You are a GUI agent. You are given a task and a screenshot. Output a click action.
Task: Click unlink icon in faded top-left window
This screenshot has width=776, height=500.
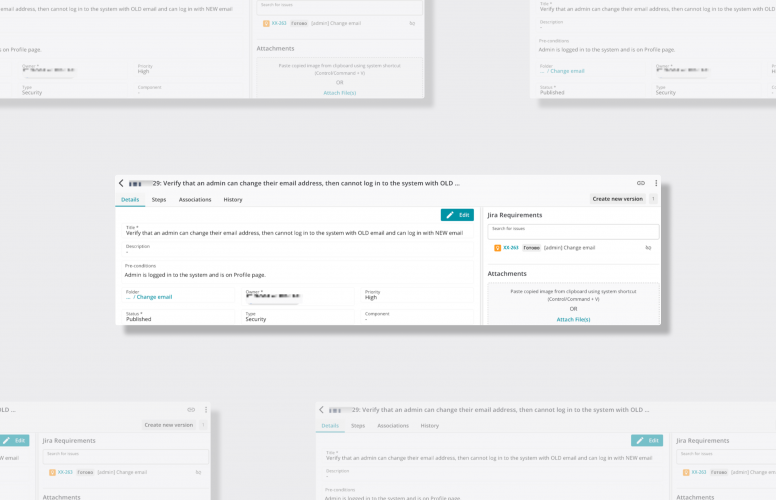pos(412,23)
